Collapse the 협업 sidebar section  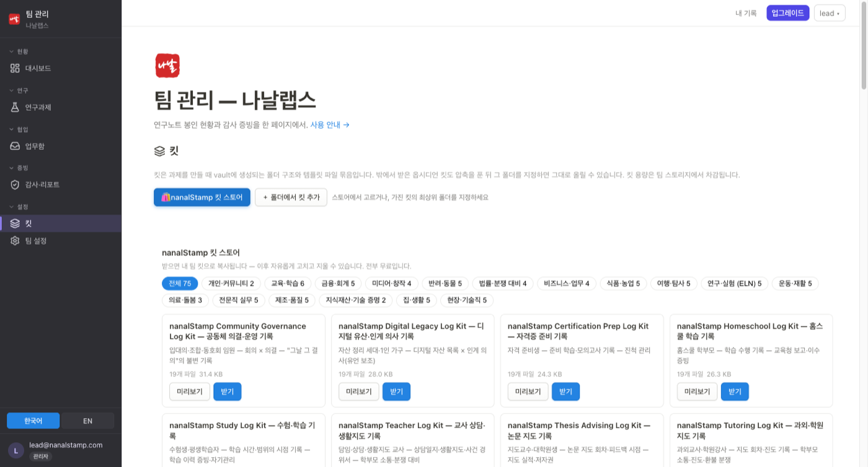click(19, 129)
